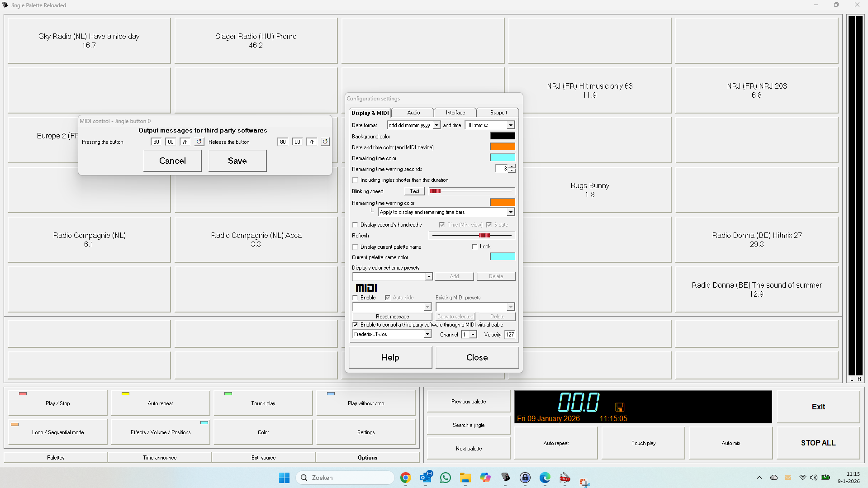
Task: Open the Existing MIDI presets dropdown
Action: tap(510, 307)
